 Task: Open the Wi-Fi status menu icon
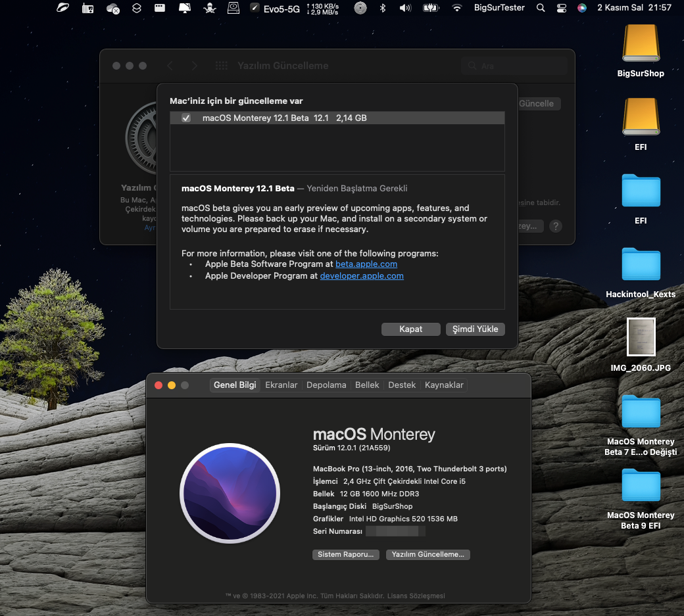pos(456,8)
